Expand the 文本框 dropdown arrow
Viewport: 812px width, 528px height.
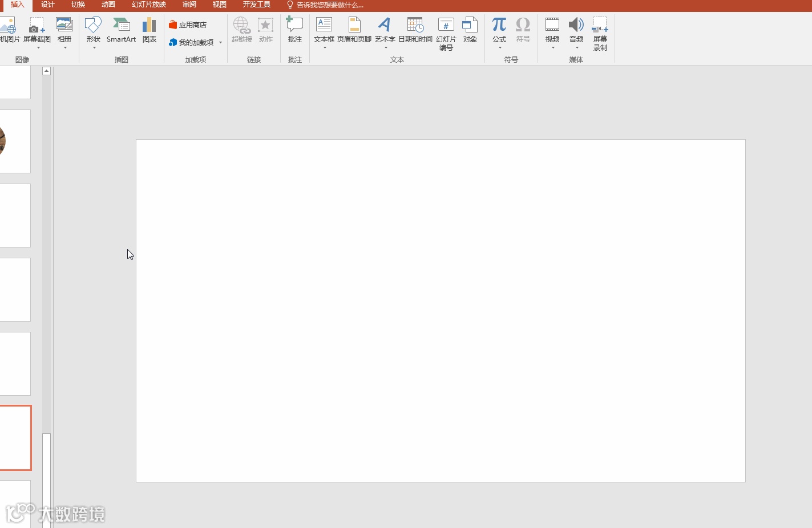325,48
